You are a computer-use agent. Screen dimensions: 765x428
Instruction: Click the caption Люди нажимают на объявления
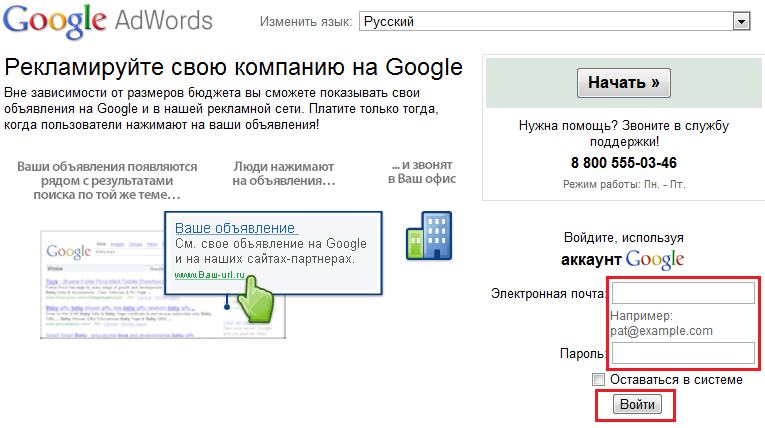[284, 174]
